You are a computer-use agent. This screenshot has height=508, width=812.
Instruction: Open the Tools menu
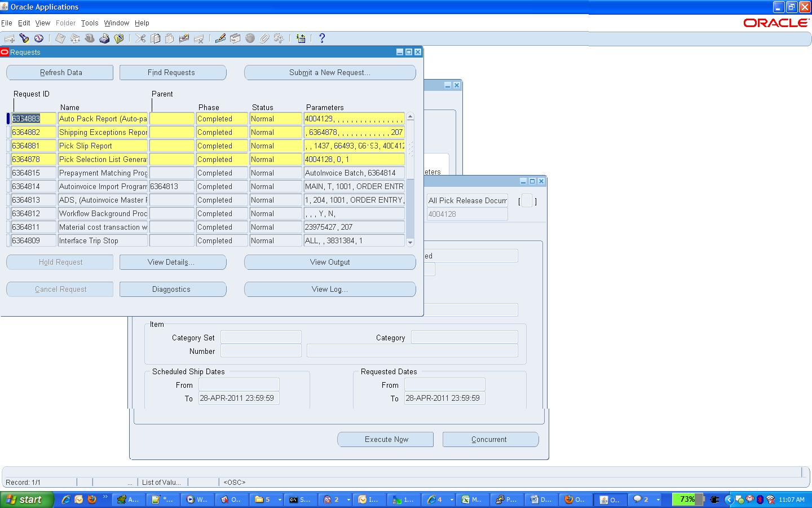click(x=90, y=23)
